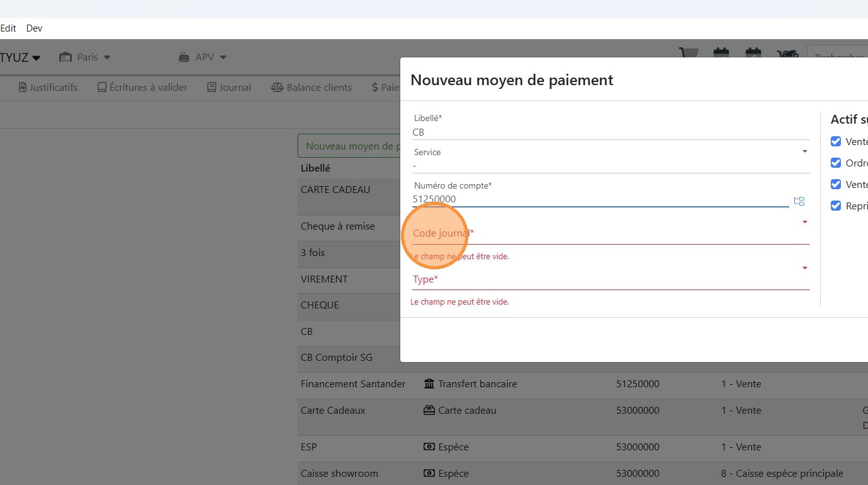Click the green Nouveau moyen de p… button
The image size is (868, 485).
click(x=349, y=146)
